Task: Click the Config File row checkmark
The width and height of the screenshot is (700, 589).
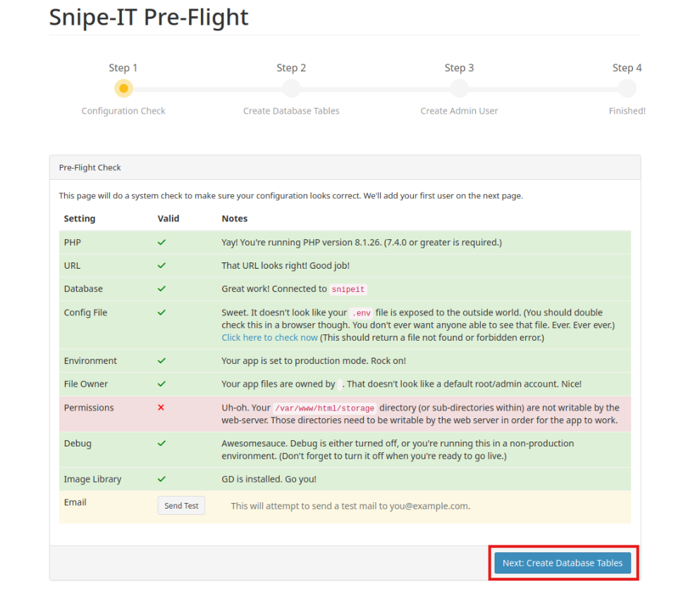Action: coord(161,312)
